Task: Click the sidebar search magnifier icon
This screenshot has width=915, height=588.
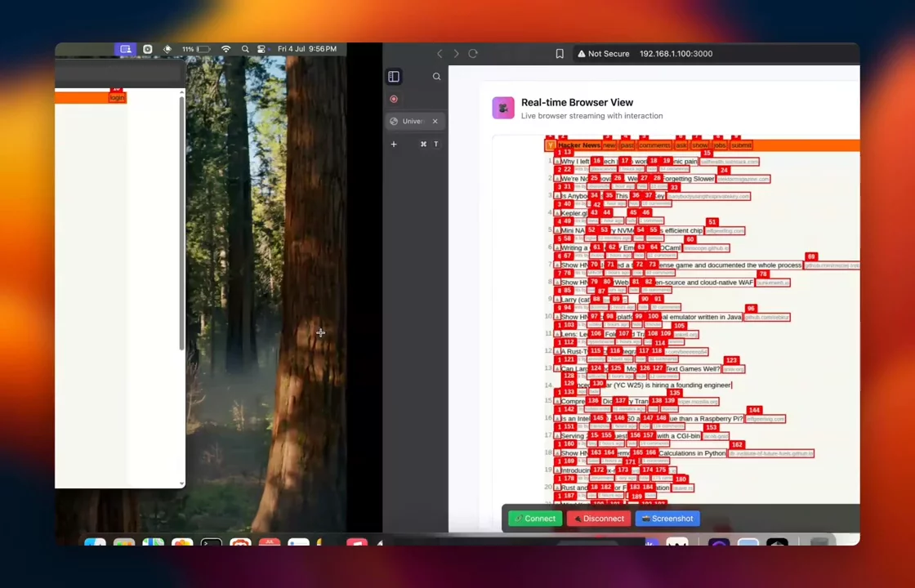Action: click(436, 77)
